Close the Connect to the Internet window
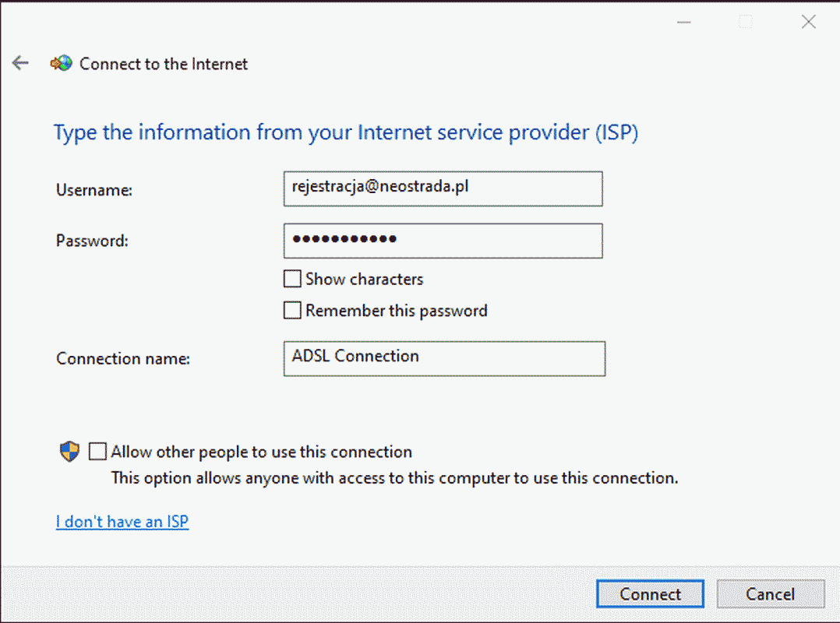Screen dimensions: 840x623 [808, 22]
